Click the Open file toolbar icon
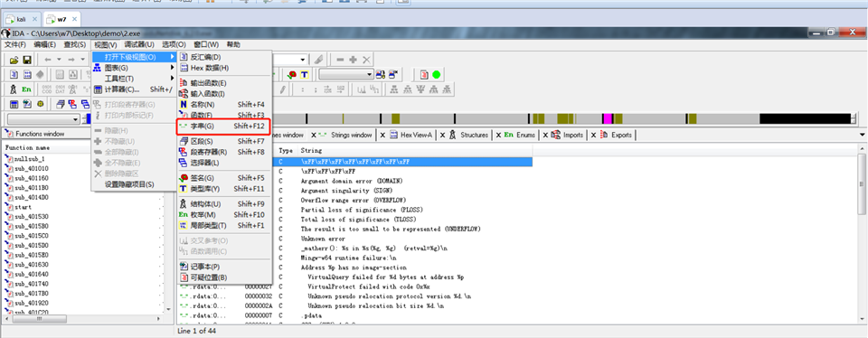This screenshot has width=868, height=338. (14, 60)
